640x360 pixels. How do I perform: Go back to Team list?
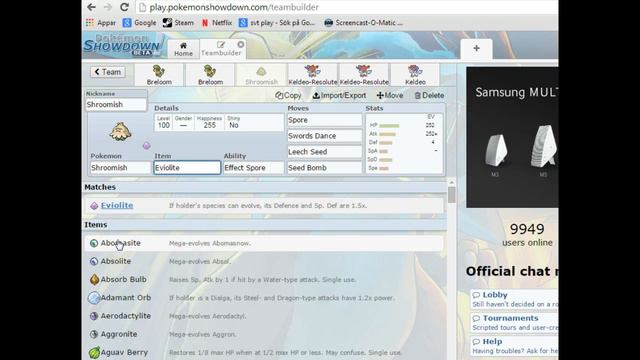[108, 72]
